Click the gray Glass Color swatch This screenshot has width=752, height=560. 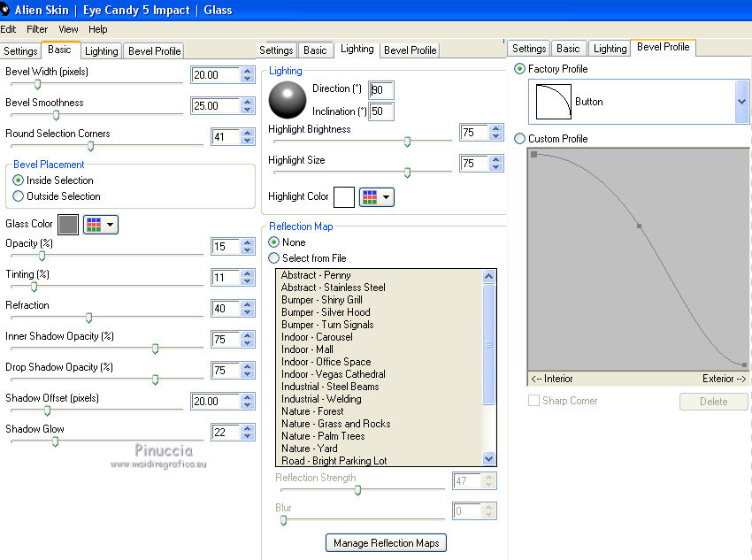coord(67,225)
